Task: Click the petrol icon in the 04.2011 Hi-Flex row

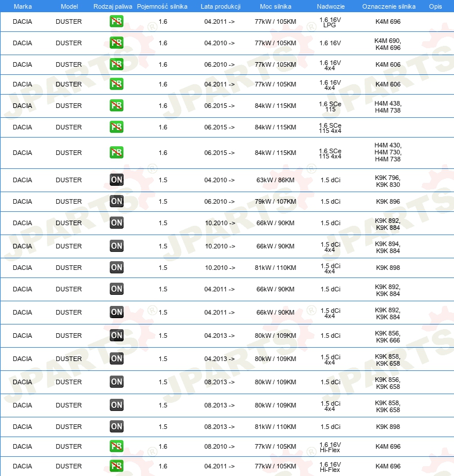Action: pos(117,466)
